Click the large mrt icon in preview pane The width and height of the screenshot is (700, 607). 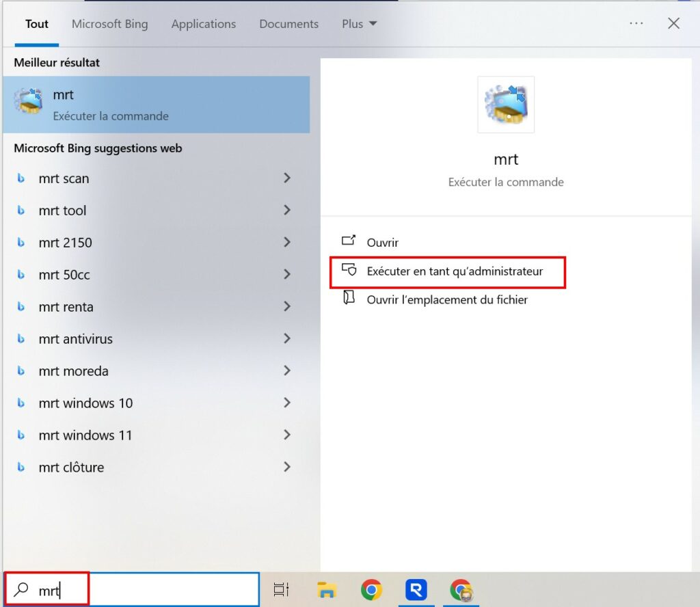coord(506,105)
